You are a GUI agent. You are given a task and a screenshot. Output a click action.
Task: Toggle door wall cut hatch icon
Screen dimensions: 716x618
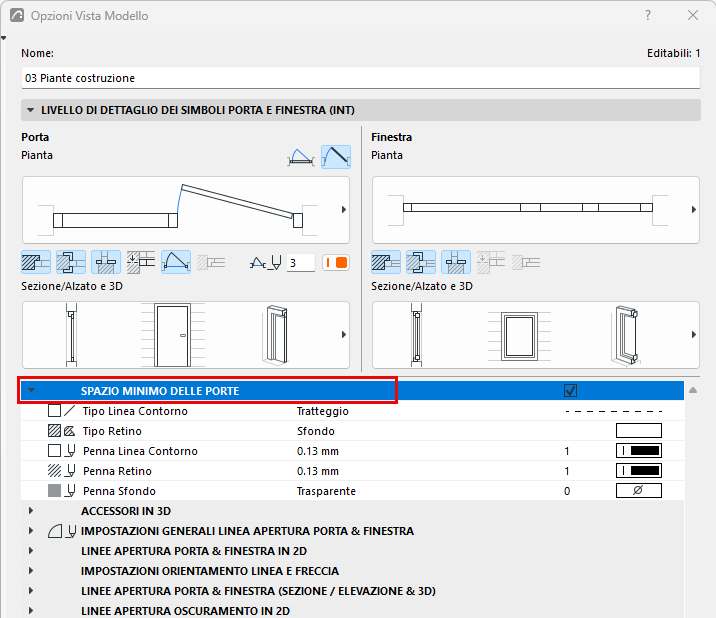[x=36, y=262]
